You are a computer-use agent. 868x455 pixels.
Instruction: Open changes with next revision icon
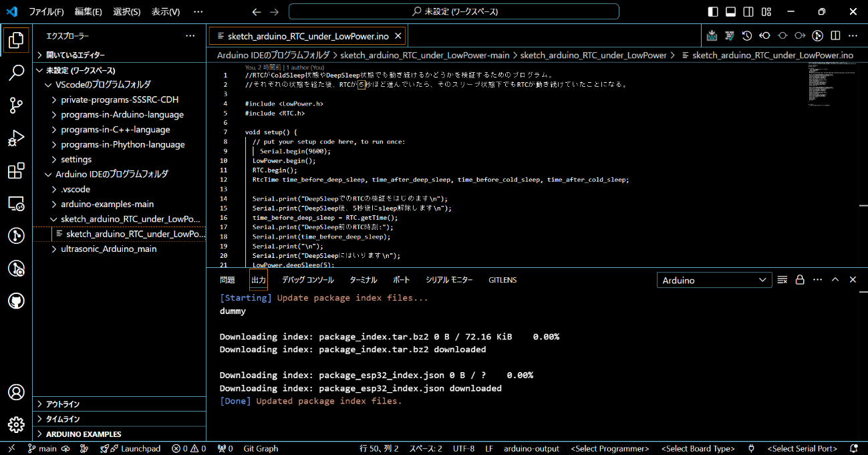[800, 35]
